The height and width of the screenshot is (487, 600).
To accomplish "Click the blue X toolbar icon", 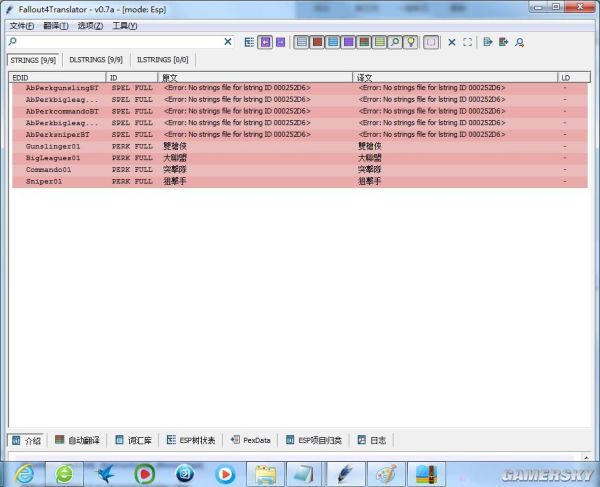I will pos(452,42).
